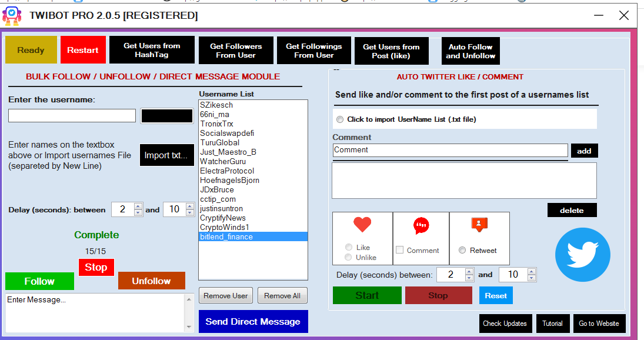644x340 pixels.
Task: Click the dark red Stop button beside Start
Action: click(438, 296)
